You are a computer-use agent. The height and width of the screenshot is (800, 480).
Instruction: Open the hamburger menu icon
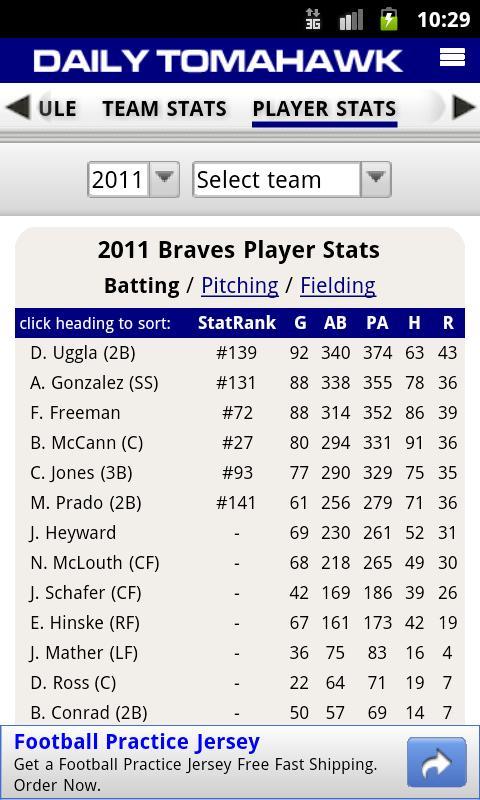point(452,57)
